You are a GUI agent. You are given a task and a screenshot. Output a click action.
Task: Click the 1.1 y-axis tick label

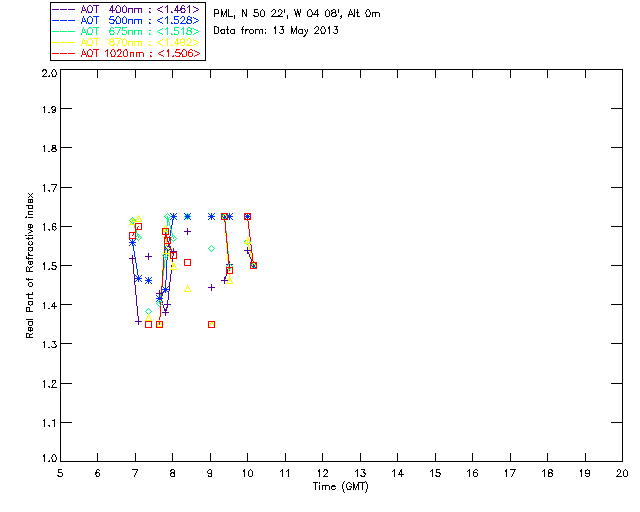tap(49, 423)
